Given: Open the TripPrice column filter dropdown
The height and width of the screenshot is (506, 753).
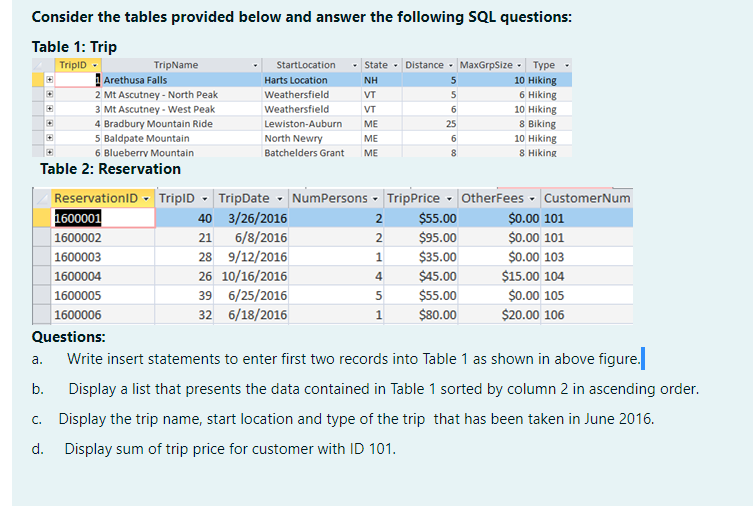Looking at the screenshot, I should [449, 199].
